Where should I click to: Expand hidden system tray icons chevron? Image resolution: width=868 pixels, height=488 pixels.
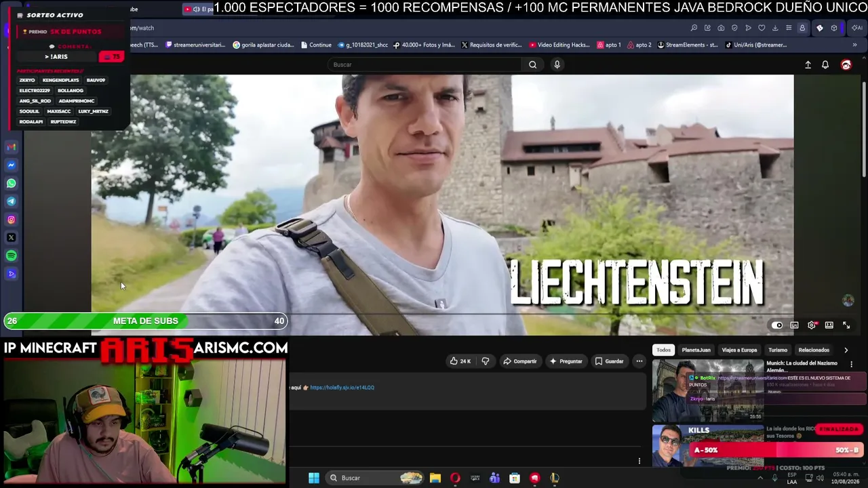[759, 478]
